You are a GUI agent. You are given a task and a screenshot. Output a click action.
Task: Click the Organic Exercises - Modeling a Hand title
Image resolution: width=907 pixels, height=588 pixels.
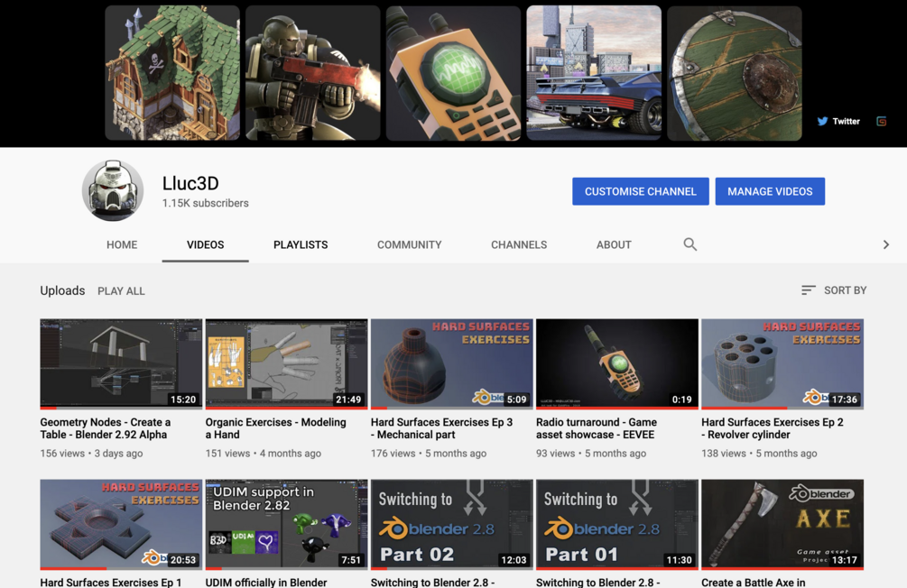click(276, 428)
